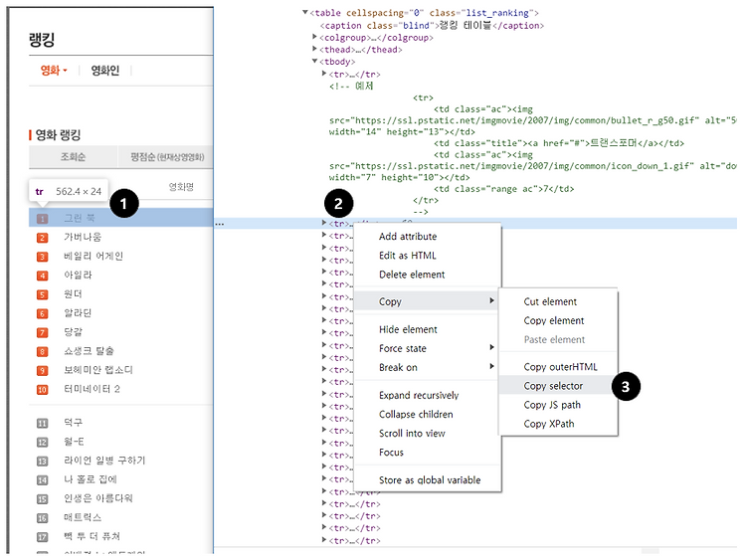Viewport: 746px width, 560px height.
Task: Click the rank 4 icon beside 아일라
Action: (43, 276)
